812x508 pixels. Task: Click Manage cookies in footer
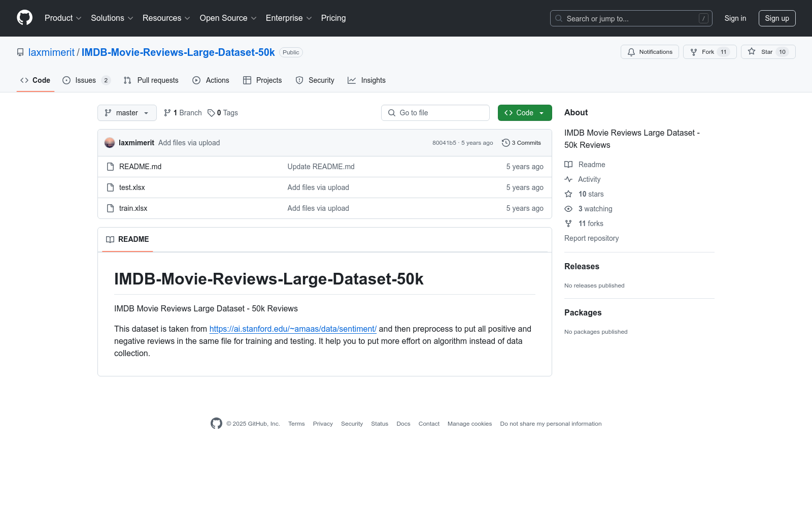[x=469, y=424]
